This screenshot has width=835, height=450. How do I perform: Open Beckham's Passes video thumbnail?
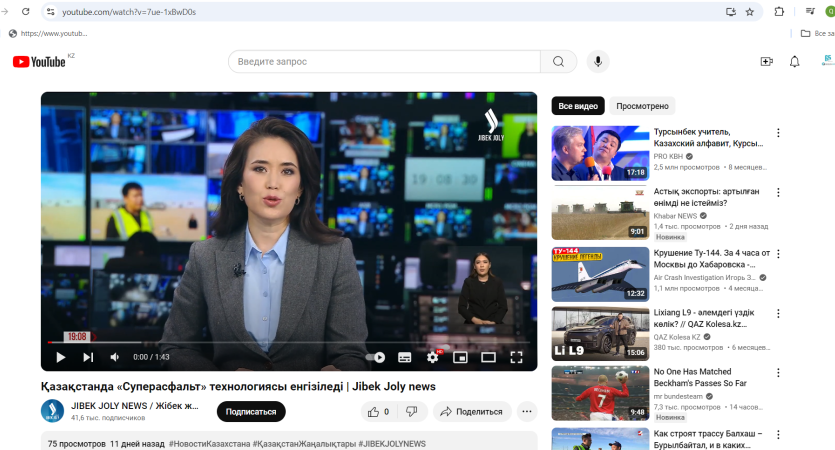coord(600,393)
